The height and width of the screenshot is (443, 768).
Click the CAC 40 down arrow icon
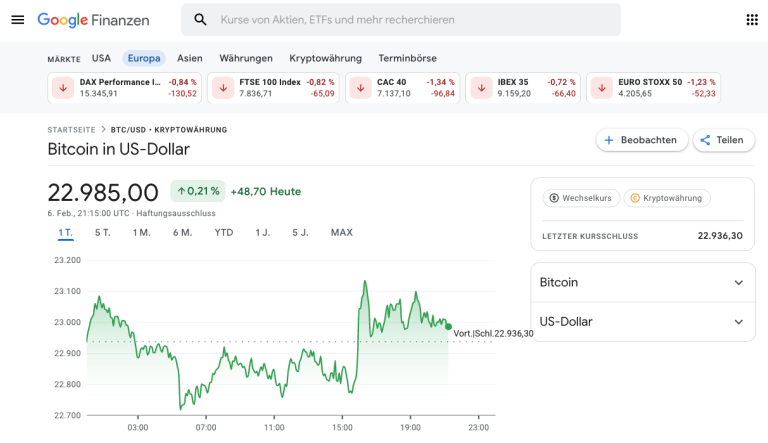pos(360,88)
